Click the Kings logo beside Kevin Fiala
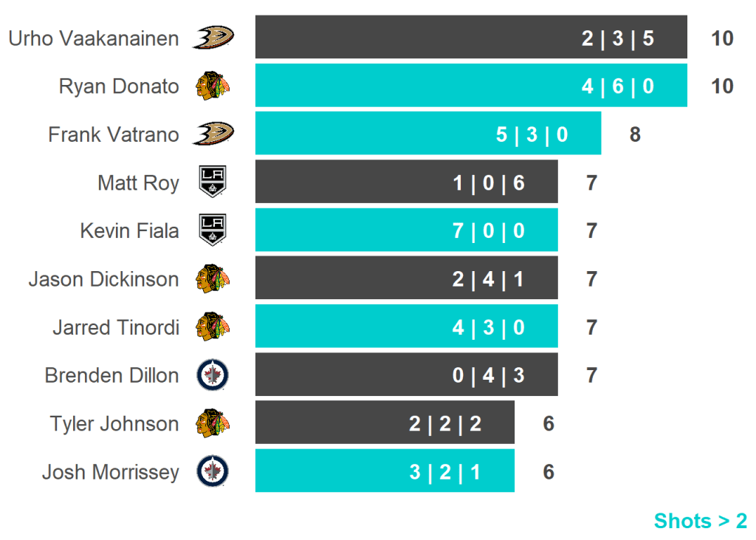The height and width of the screenshot is (540, 756). click(213, 230)
